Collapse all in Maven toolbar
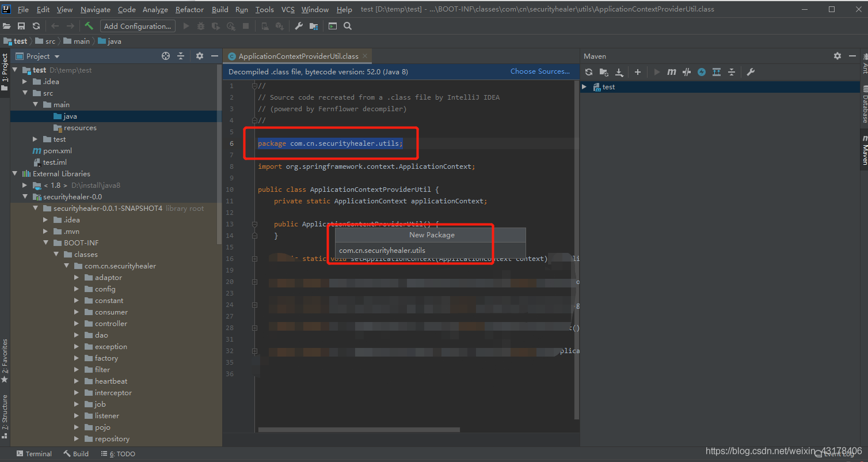Image resolution: width=868 pixels, height=462 pixels. 732,72
